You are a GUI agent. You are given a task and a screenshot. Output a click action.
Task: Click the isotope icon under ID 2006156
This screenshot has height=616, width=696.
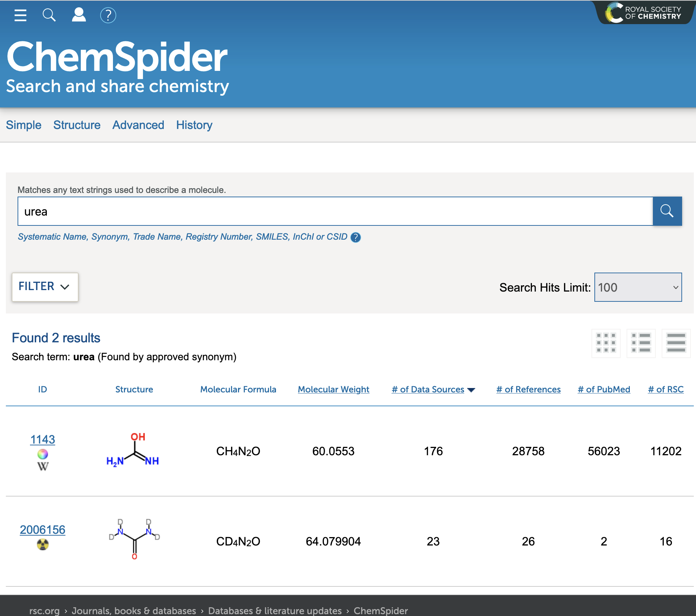tap(43, 545)
